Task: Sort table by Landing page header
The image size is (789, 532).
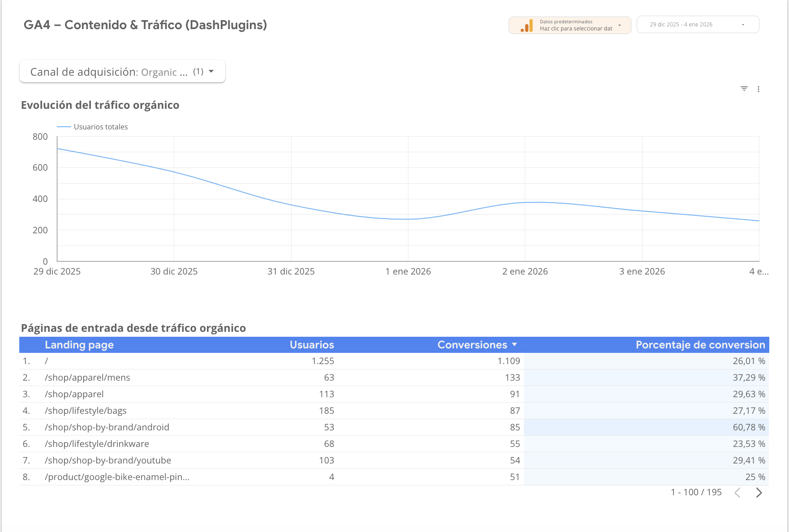Action: point(79,345)
